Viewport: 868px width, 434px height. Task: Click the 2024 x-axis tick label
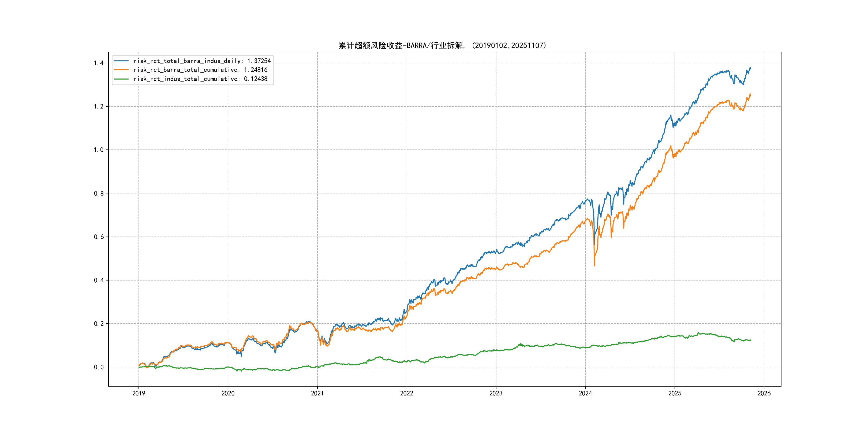click(x=585, y=393)
